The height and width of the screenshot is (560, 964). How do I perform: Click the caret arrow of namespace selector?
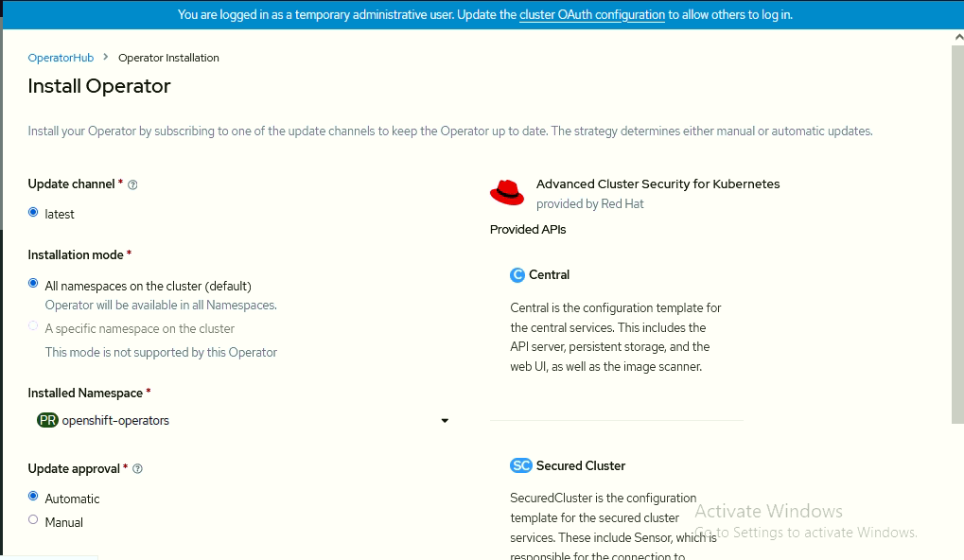[x=445, y=421]
